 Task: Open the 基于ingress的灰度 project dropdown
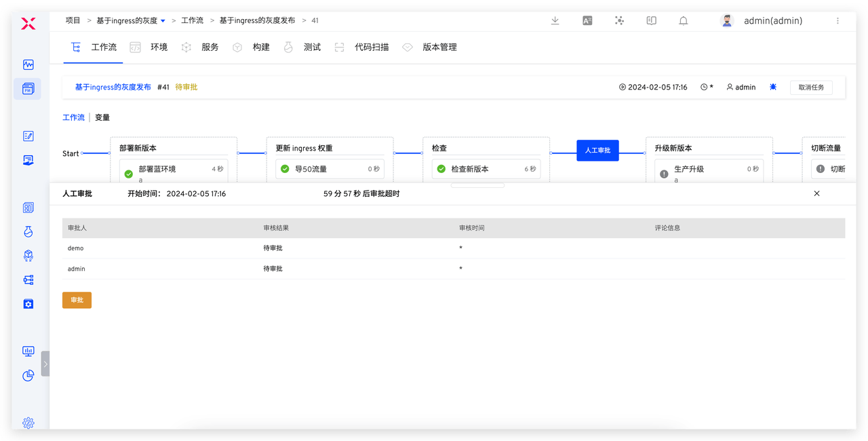[163, 21]
